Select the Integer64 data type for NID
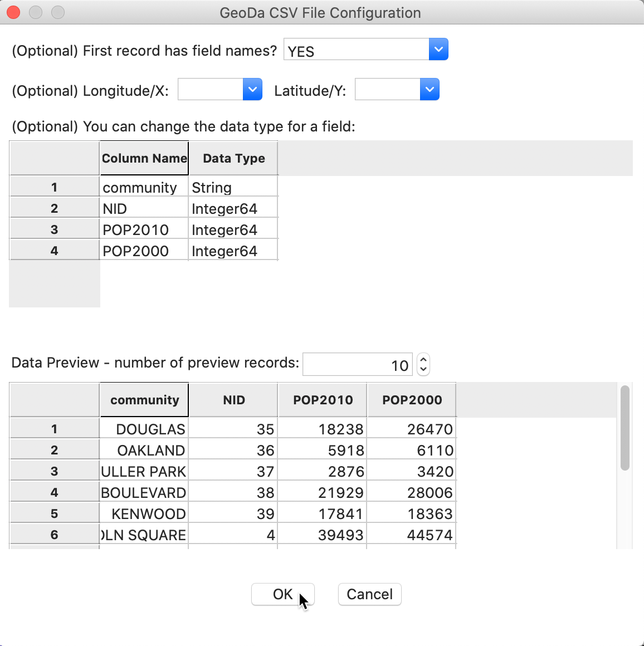Viewport: 644px width, 646px height. pos(232,207)
